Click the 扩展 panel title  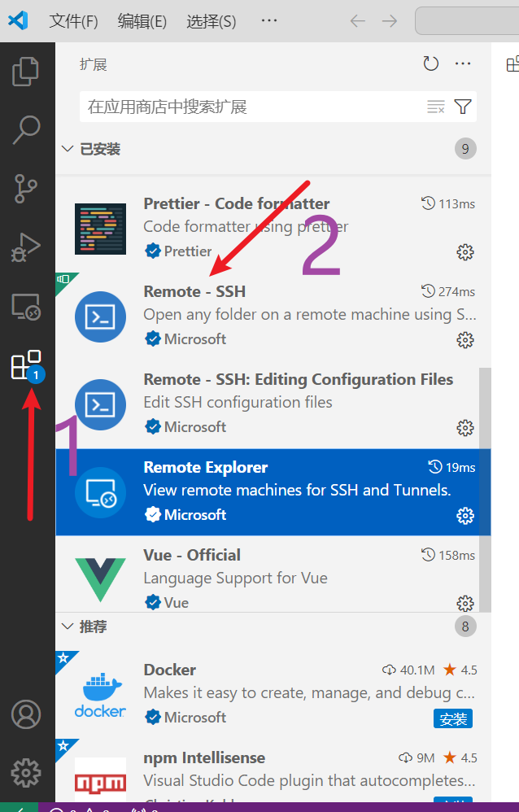94,64
